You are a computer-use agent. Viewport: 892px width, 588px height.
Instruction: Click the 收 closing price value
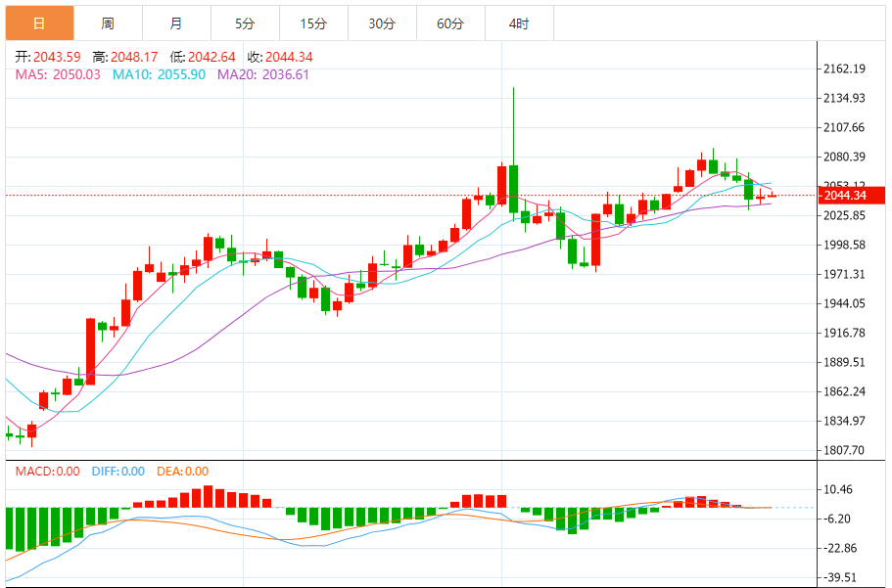[289, 57]
